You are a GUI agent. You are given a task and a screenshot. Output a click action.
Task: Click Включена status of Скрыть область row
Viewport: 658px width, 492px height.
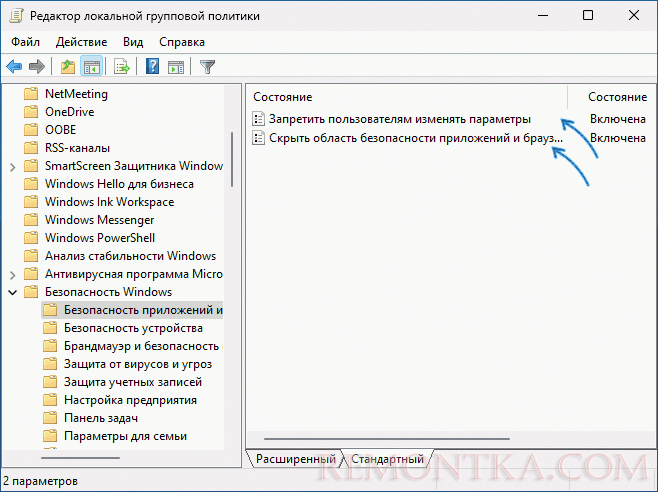(617, 138)
